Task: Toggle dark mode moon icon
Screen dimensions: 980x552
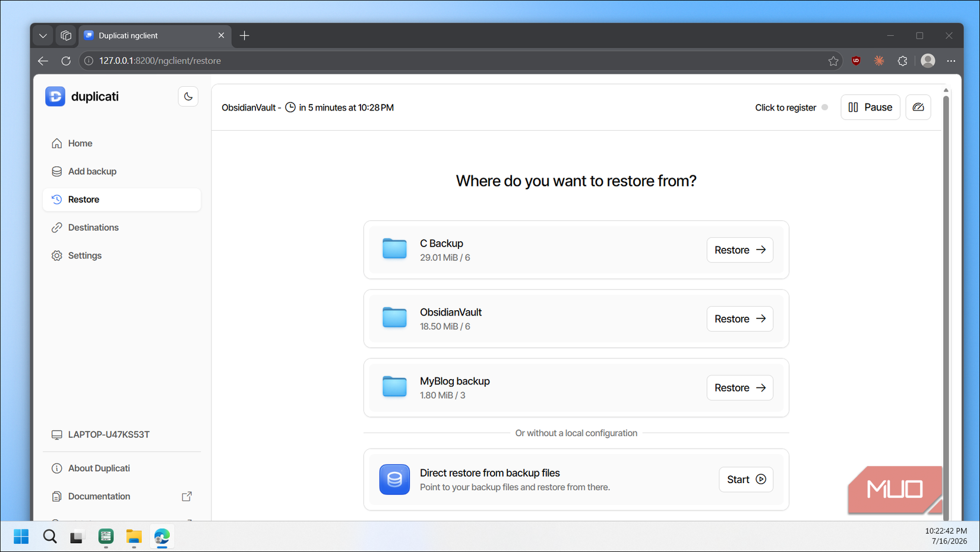Action: pos(188,96)
